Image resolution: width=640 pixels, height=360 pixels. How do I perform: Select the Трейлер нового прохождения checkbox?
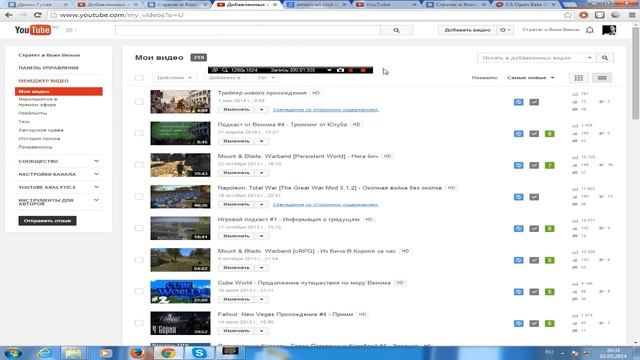139,102
